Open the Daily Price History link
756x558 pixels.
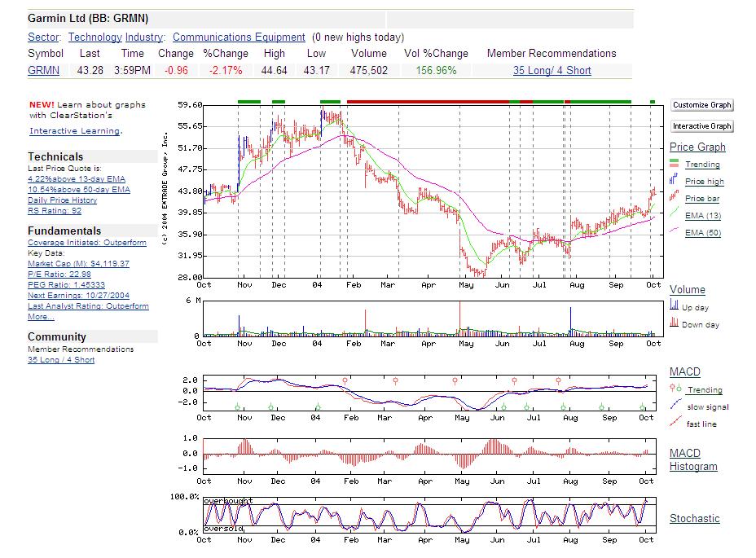(x=62, y=200)
